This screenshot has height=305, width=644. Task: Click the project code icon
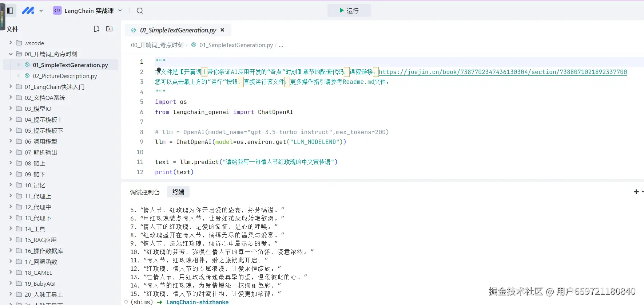pos(57,11)
